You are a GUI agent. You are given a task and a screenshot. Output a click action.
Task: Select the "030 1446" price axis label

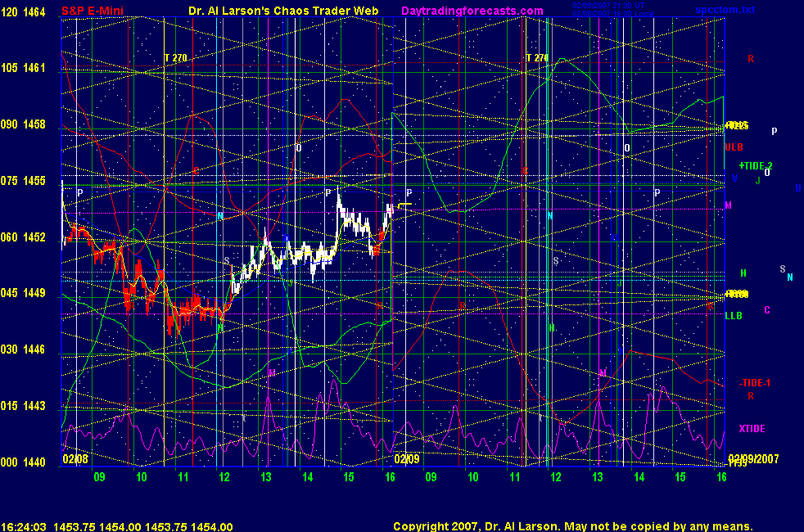coord(23,349)
